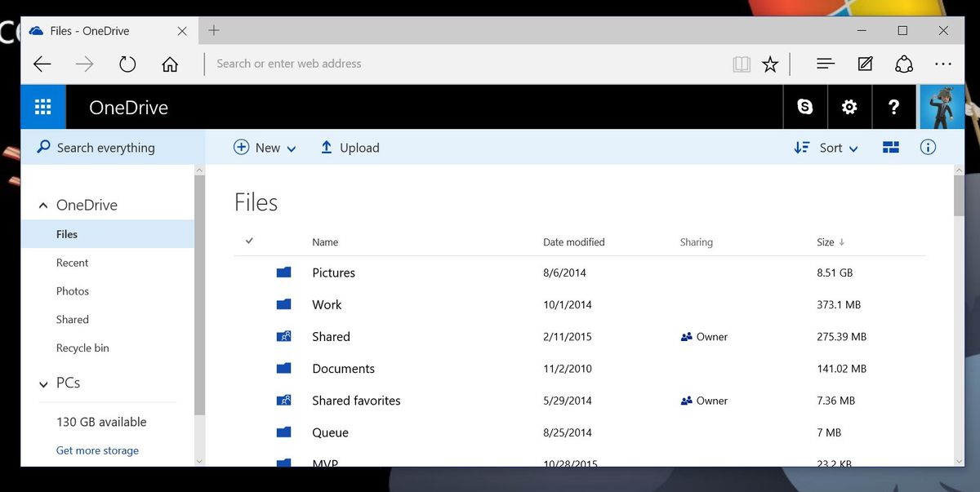The image size is (980, 492).
Task: Open Skype from the OneDrive top bar
Action: pyautogui.click(x=805, y=107)
